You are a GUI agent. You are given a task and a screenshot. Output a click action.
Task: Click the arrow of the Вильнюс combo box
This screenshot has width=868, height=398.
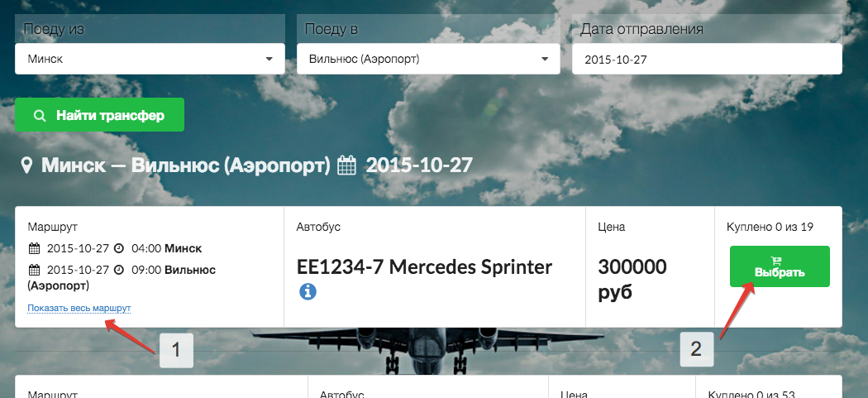click(545, 59)
